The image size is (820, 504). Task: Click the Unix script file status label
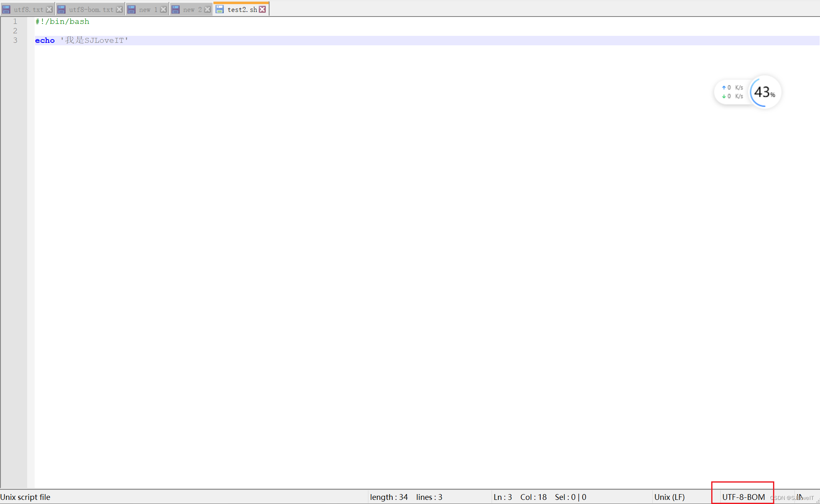pos(25,497)
